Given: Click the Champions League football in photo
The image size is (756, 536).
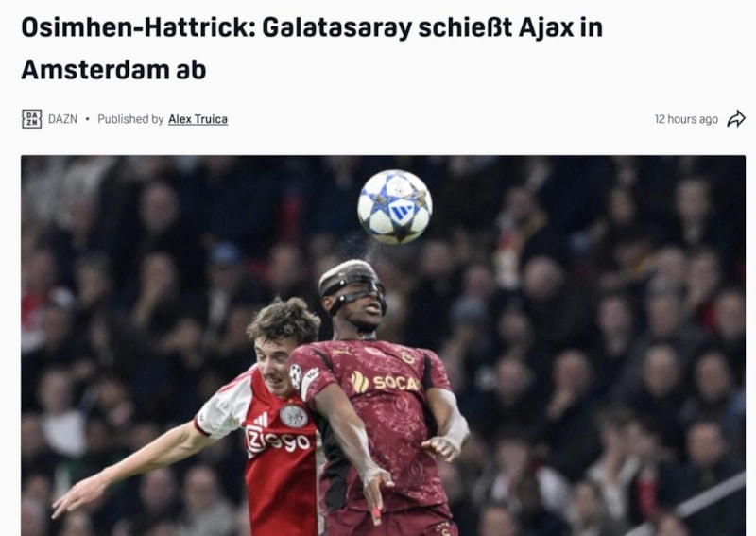Looking at the screenshot, I should point(394,207).
